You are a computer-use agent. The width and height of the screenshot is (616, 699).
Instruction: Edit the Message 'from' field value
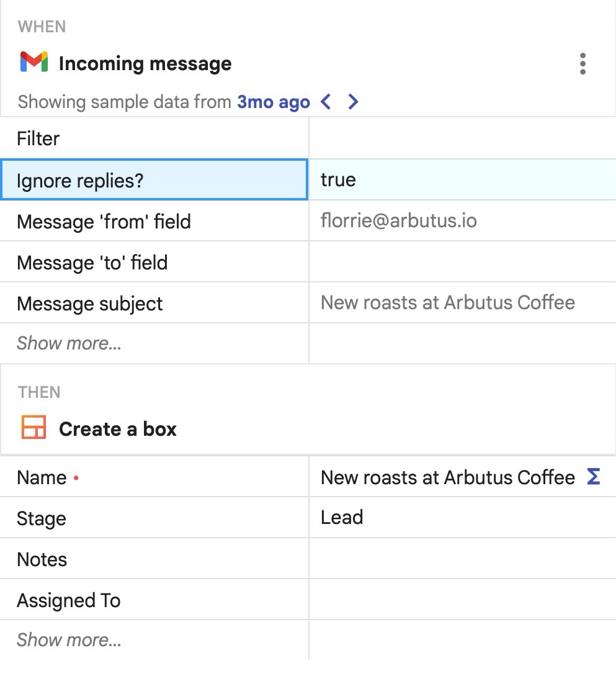point(462,220)
